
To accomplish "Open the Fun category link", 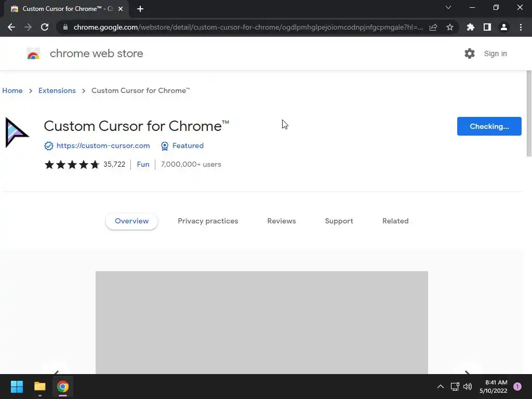I will click(x=143, y=164).
